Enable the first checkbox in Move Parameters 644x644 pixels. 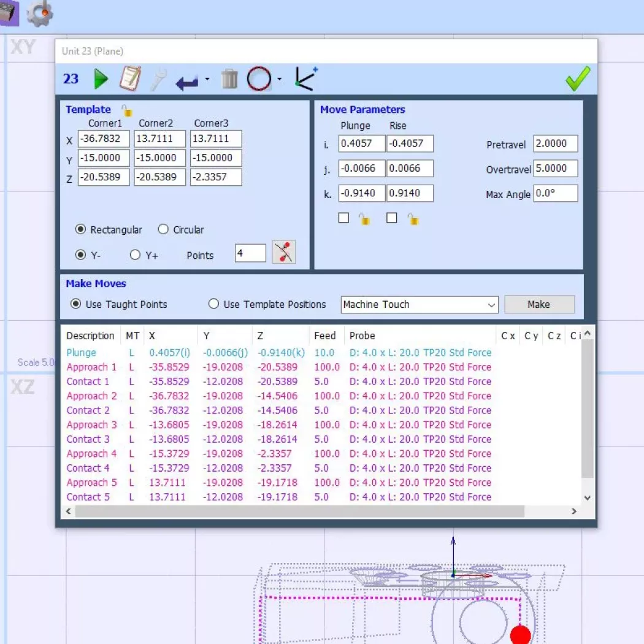coord(343,218)
